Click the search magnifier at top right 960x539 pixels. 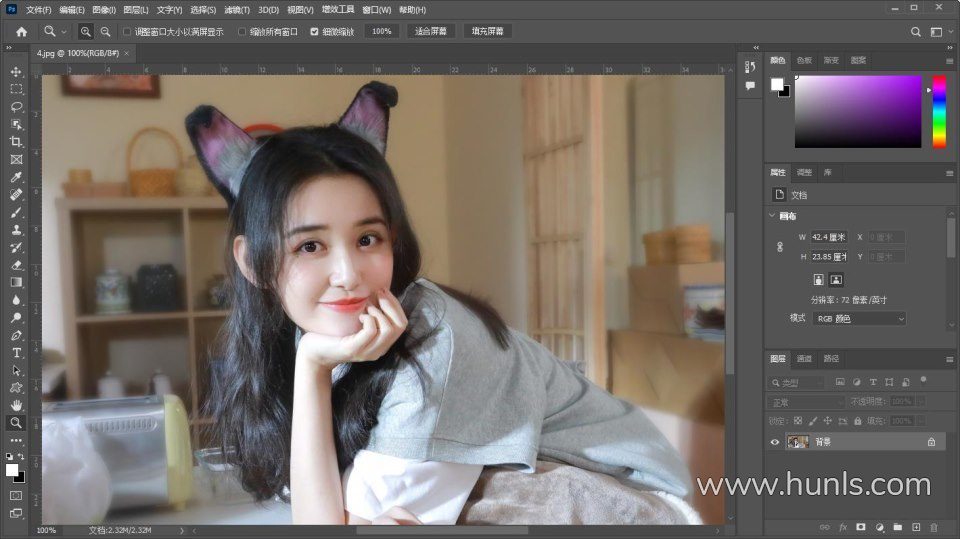click(x=915, y=32)
